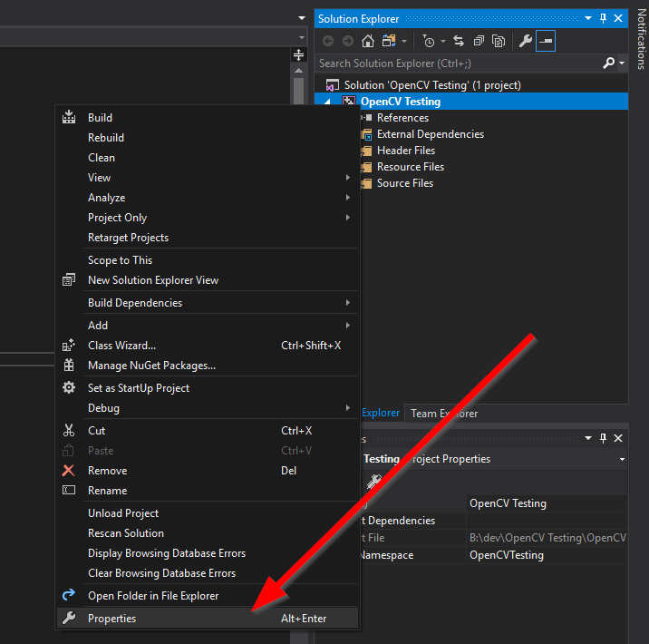649x644 pixels.
Task: Open the Notifications side tab
Action: pyautogui.click(x=641, y=39)
